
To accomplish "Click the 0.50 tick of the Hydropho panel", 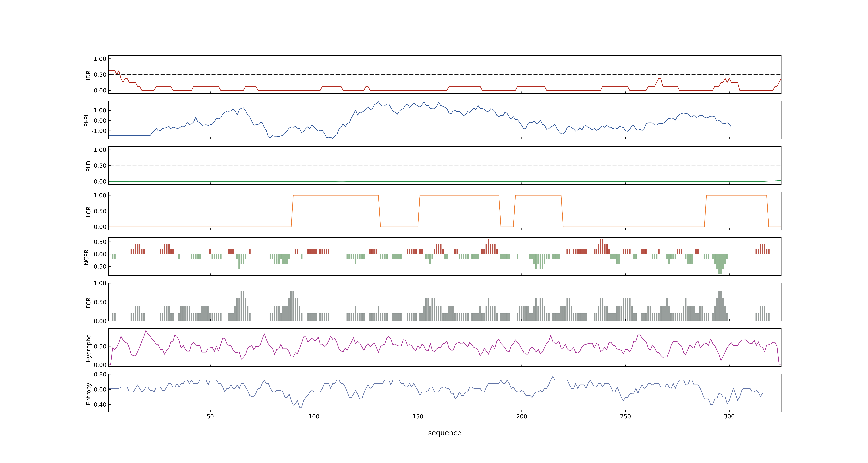I will 100,346.
